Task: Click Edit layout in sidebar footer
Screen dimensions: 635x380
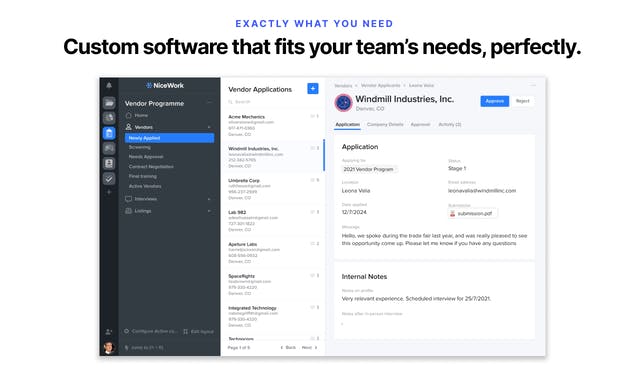Action: [198, 331]
